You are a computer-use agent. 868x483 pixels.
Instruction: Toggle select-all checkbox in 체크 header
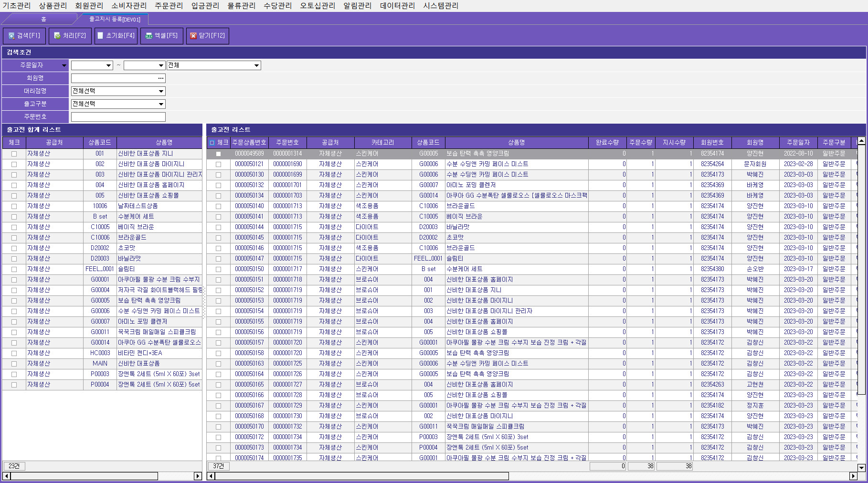tap(212, 143)
